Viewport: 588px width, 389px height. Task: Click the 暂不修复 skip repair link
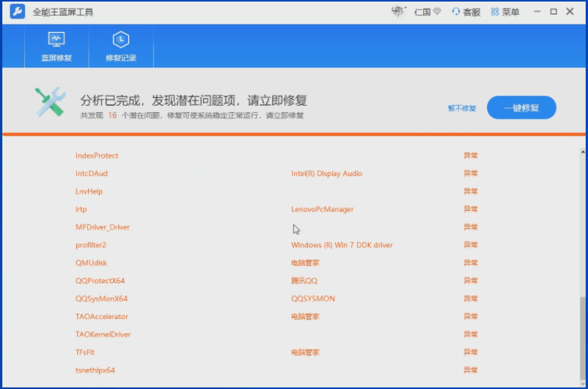pyautogui.click(x=461, y=108)
